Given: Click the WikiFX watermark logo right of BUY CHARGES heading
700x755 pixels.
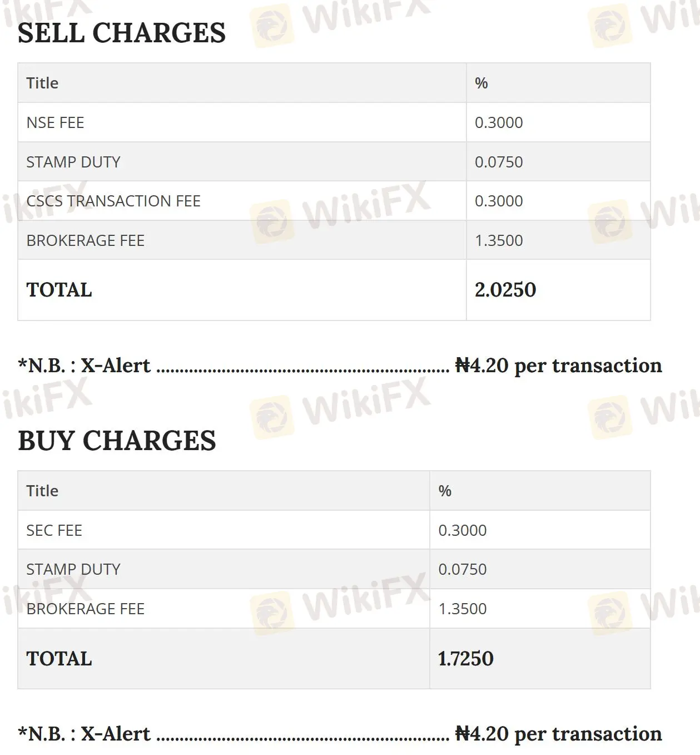Looking at the screenshot, I should click(x=340, y=409).
